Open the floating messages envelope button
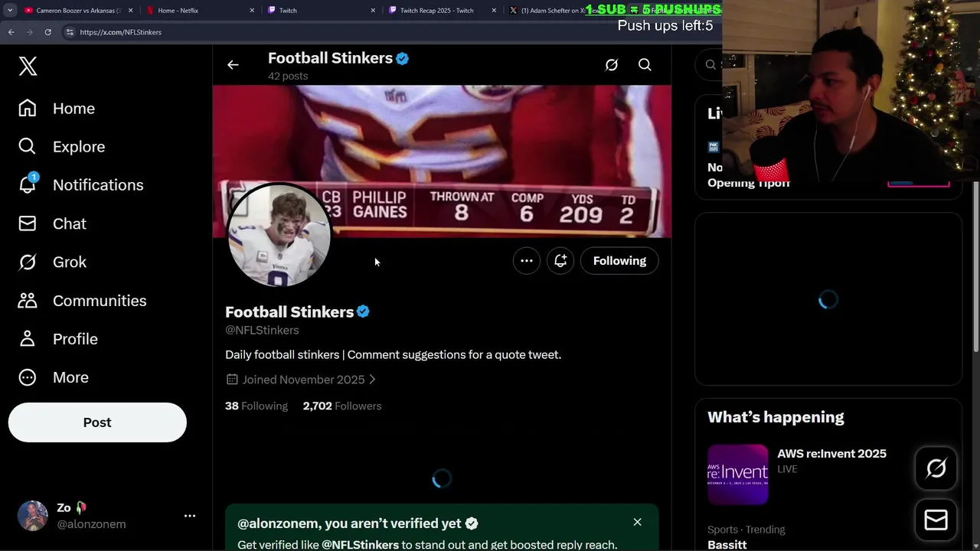 tap(936, 520)
